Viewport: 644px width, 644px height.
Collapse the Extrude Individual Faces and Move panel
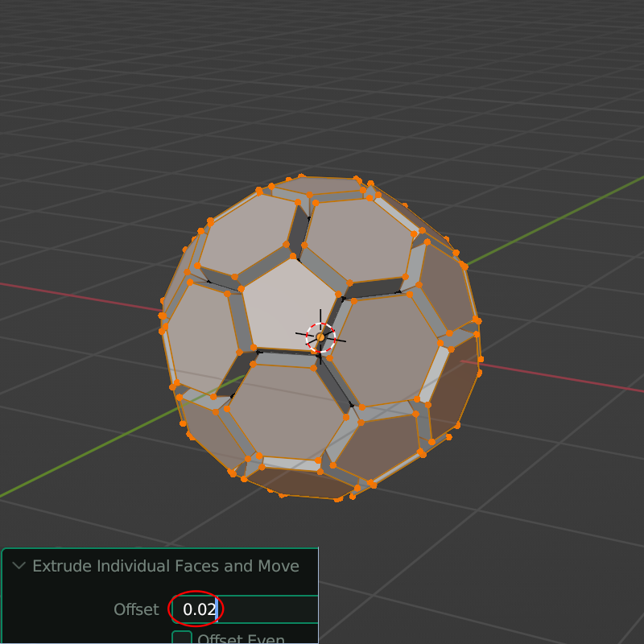(19, 566)
